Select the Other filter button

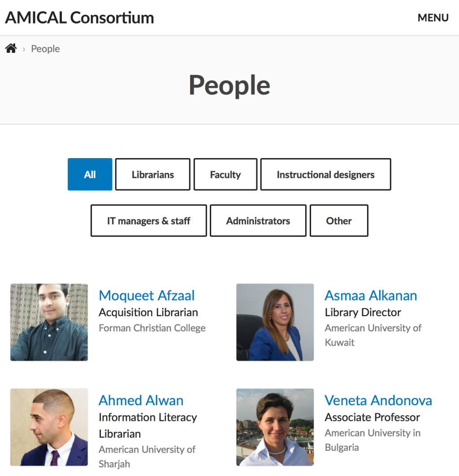[339, 221]
